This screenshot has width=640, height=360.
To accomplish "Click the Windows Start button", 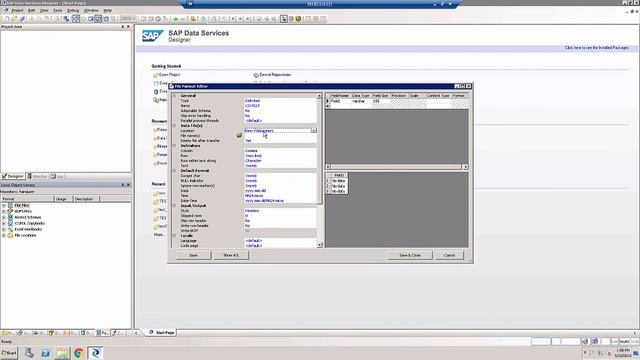I will click(x=9, y=353).
